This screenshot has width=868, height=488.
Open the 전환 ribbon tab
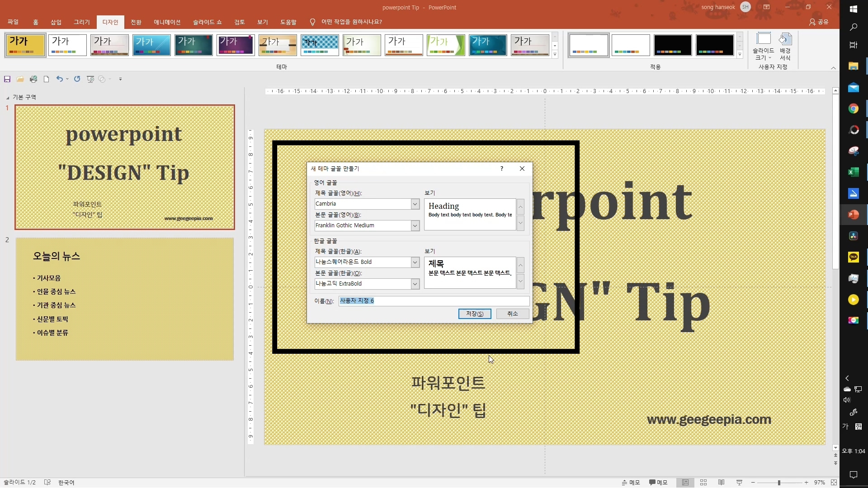pos(136,22)
